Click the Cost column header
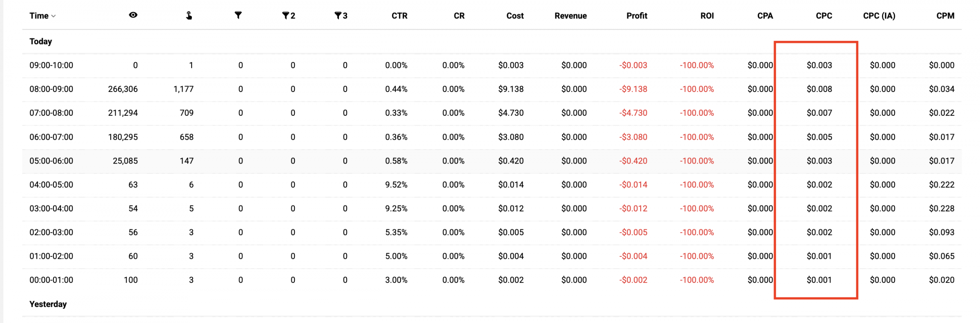The image size is (980, 323). [515, 16]
